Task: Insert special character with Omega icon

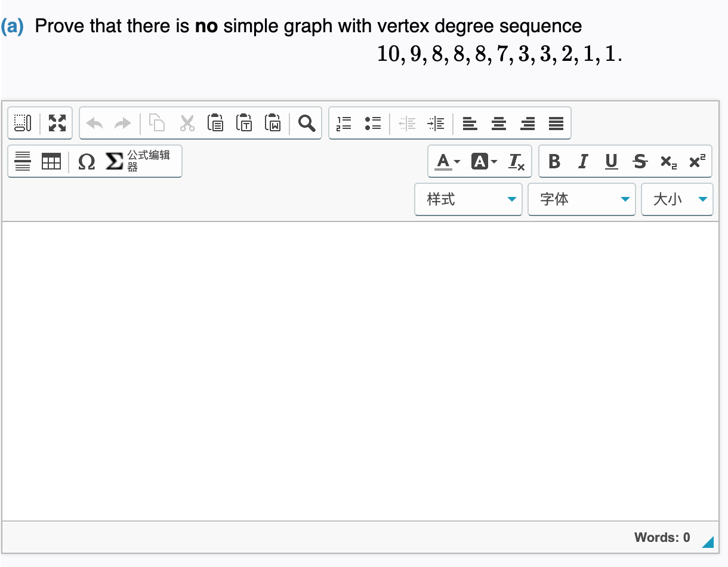Action: 87,161
